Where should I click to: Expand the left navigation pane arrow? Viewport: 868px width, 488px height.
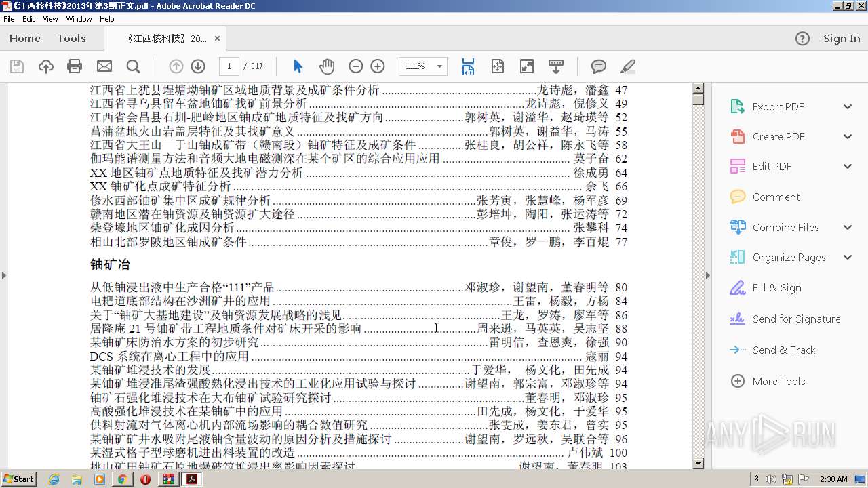[x=3, y=275]
